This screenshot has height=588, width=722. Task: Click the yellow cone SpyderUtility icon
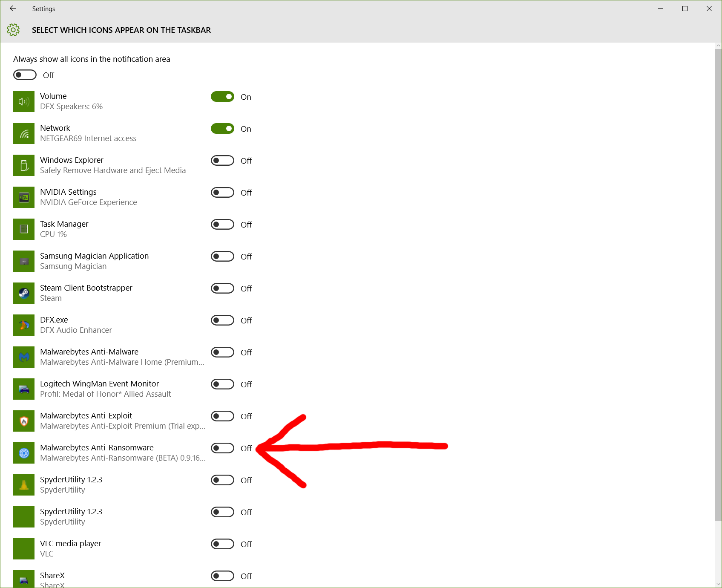click(x=24, y=485)
